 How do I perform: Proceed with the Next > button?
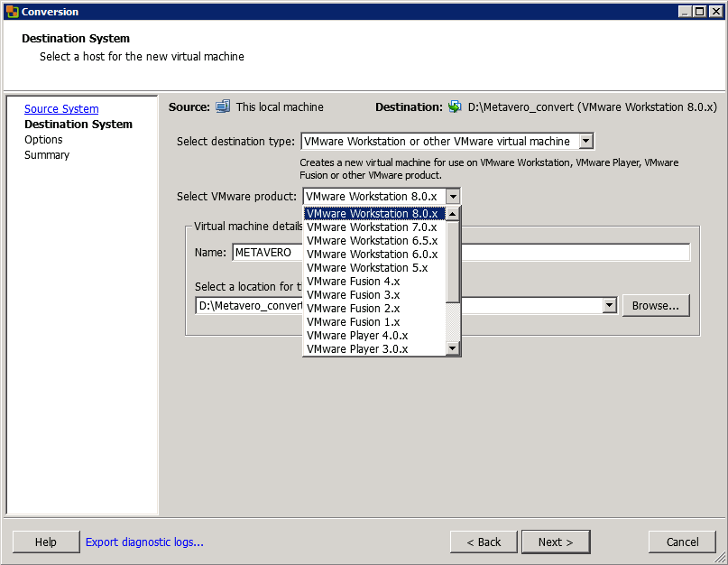point(556,542)
